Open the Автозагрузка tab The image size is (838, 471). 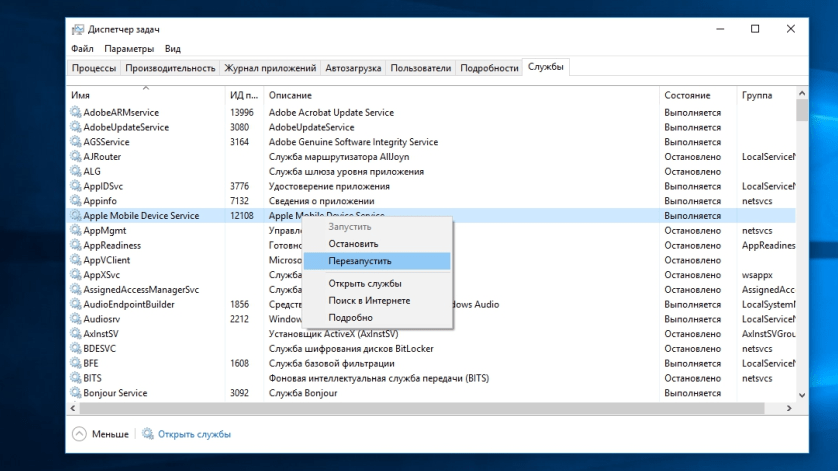(x=353, y=68)
